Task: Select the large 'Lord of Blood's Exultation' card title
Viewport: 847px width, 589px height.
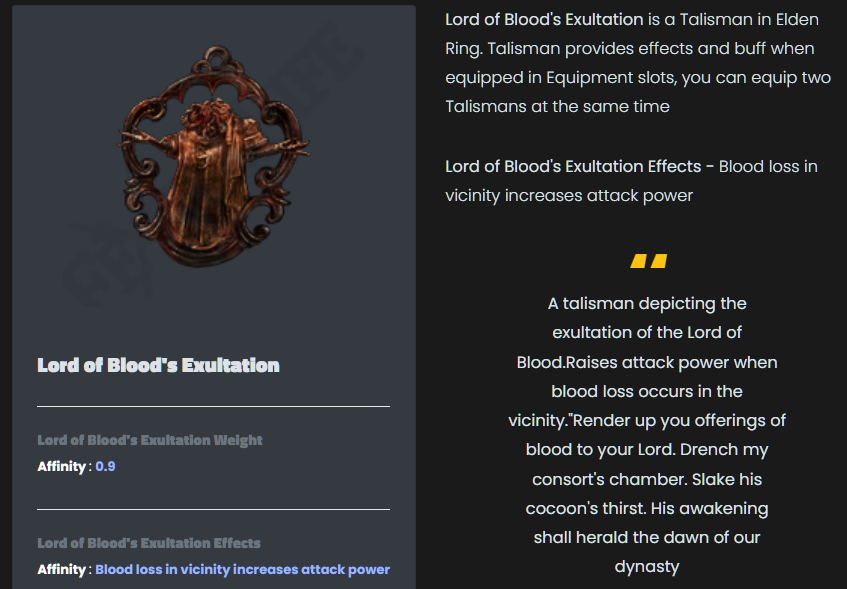Action: (158, 365)
